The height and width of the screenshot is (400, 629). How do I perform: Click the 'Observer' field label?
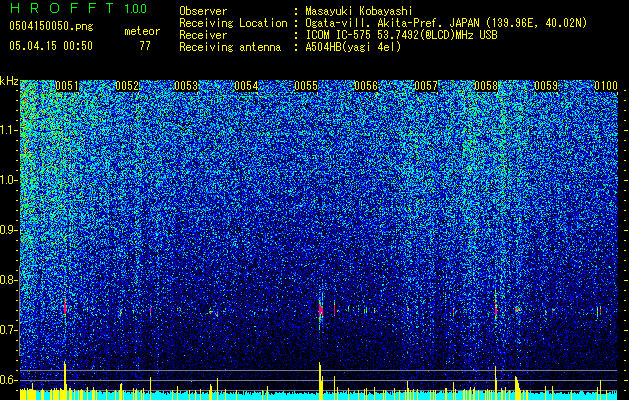[203, 11]
